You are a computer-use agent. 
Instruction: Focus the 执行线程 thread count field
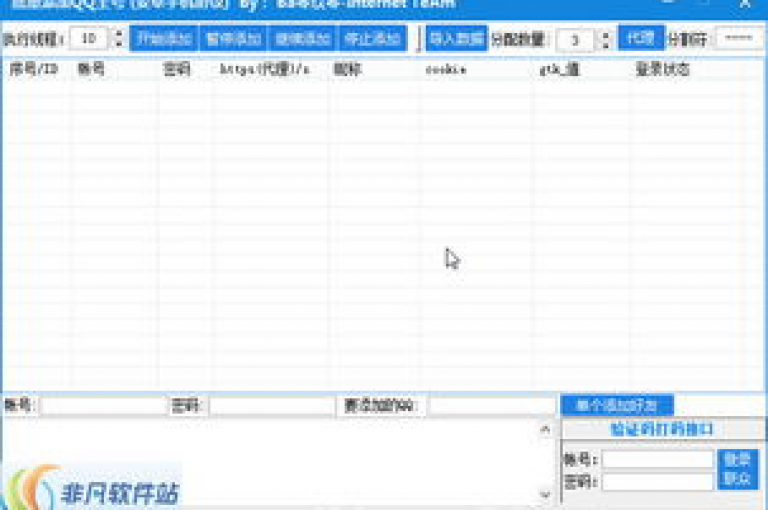tap(89, 38)
